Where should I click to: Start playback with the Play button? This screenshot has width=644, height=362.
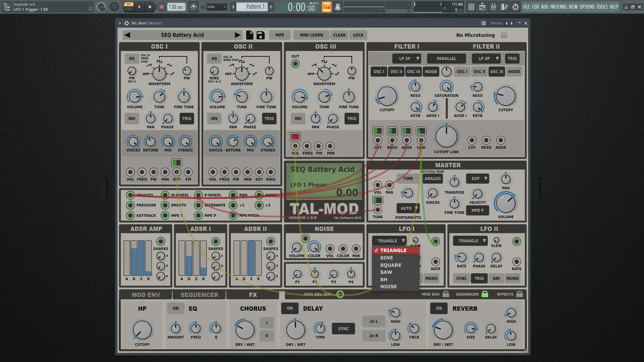point(140,6)
